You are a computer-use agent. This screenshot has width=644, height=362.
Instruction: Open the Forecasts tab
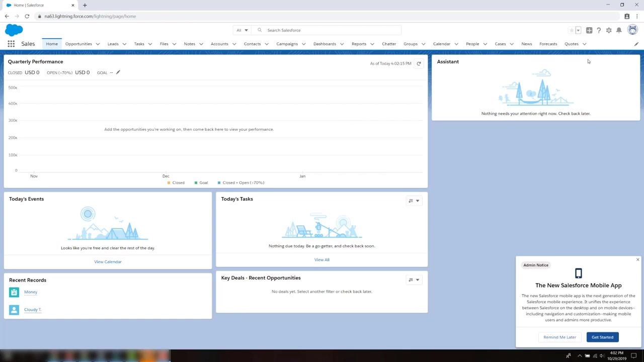point(548,44)
